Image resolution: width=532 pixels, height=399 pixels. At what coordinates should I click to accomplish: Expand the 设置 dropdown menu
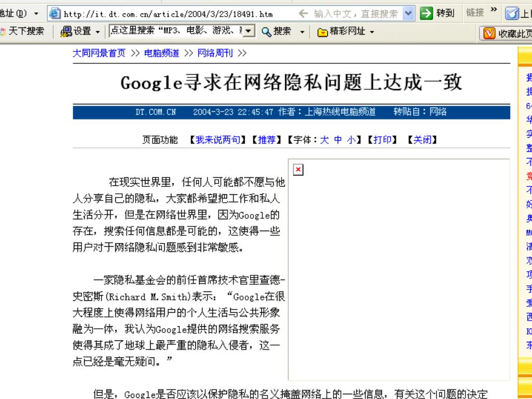click(98, 32)
